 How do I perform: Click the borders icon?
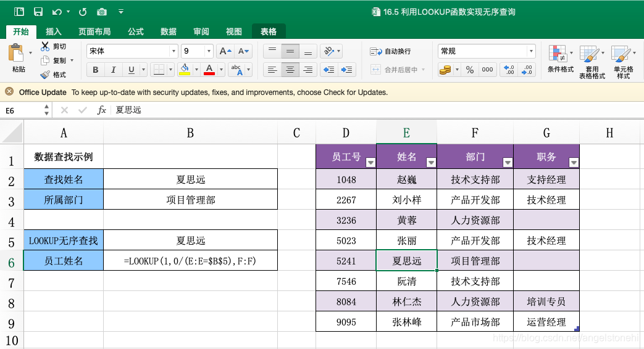(159, 70)
